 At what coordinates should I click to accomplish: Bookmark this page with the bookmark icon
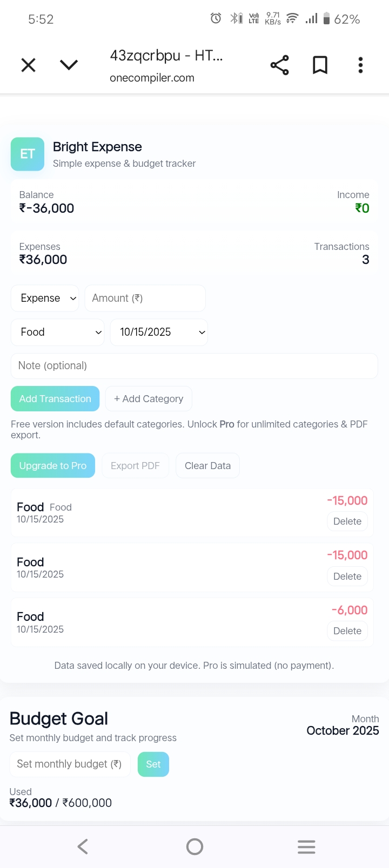[x=320, y=65]
